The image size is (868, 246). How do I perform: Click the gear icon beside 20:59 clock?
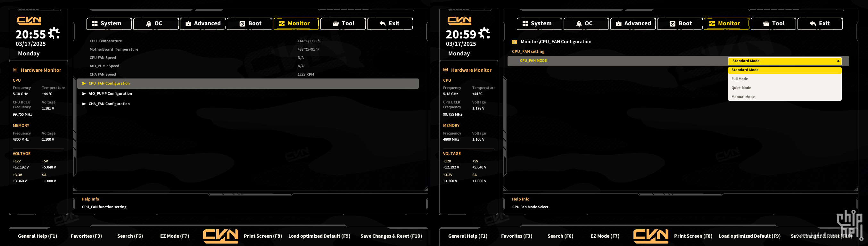484,33
